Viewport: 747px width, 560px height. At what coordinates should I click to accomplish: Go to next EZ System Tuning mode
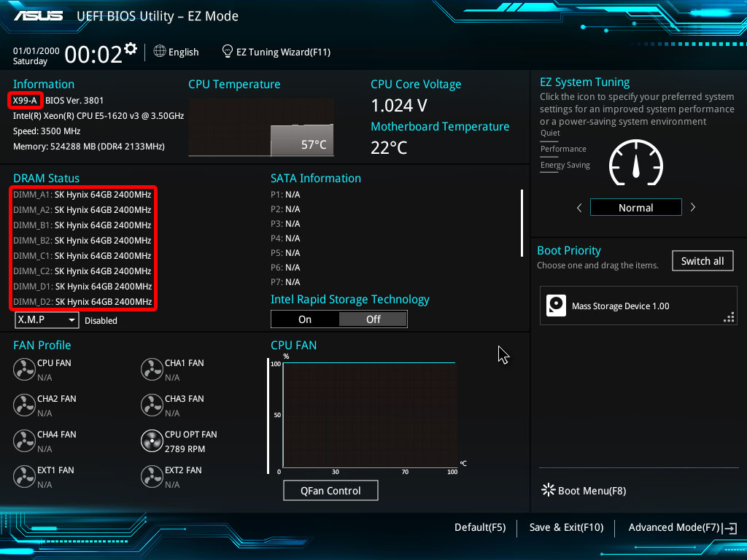pyautogui.click(x=693, y=207)
